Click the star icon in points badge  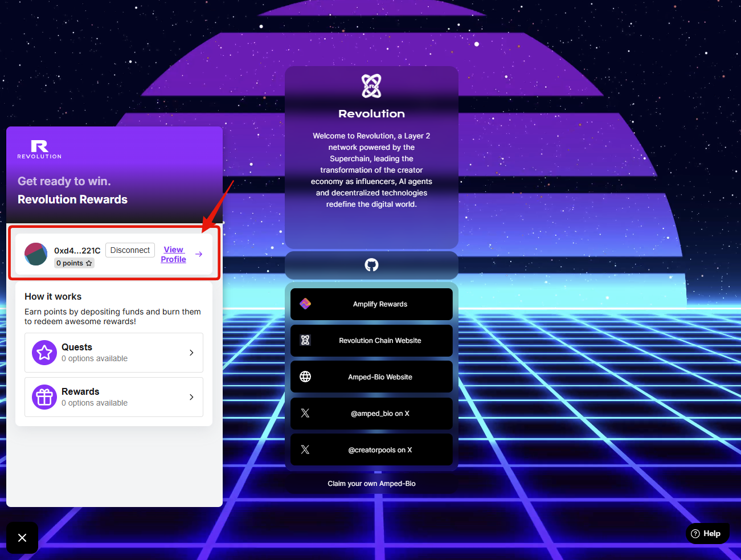coord(89,263)
